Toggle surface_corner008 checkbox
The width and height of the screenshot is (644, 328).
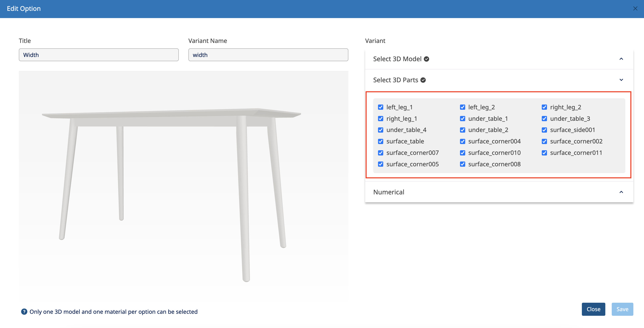pos(462,164)
